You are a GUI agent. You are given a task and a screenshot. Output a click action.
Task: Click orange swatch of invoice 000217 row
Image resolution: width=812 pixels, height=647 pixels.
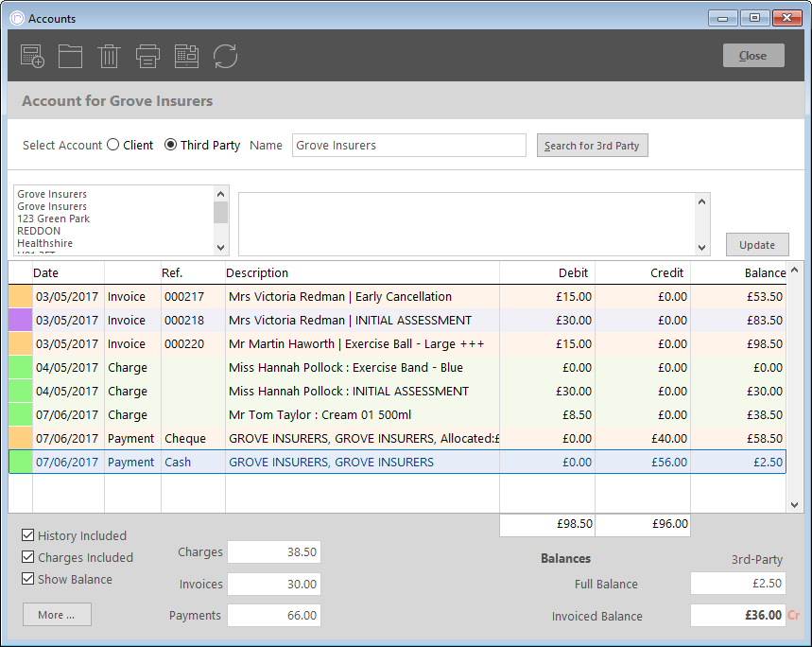point(21,296)
